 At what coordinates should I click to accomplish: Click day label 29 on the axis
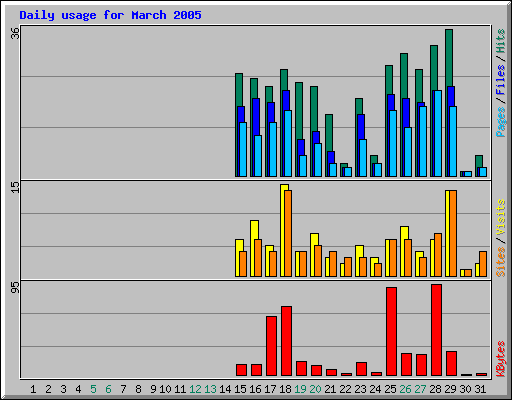point(450,389)
